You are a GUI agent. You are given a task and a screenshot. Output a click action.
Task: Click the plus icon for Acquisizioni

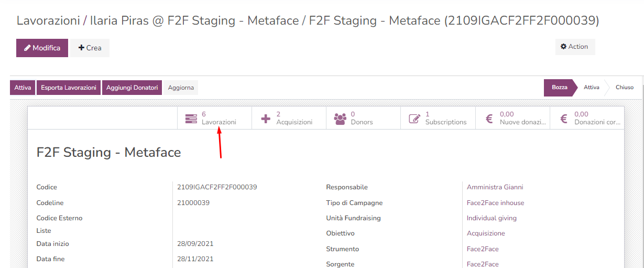pyautogui.click(x=266, y=119)
